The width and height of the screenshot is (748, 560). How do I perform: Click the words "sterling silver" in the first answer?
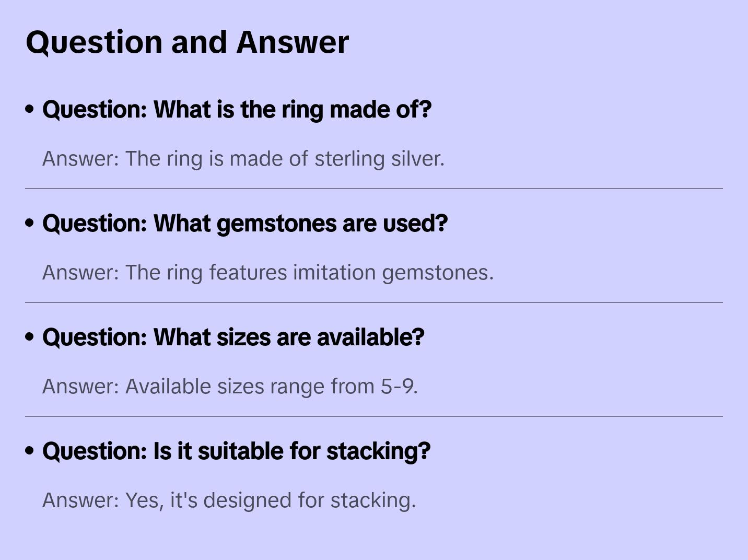pyautogui.click(x=379, y=159)
